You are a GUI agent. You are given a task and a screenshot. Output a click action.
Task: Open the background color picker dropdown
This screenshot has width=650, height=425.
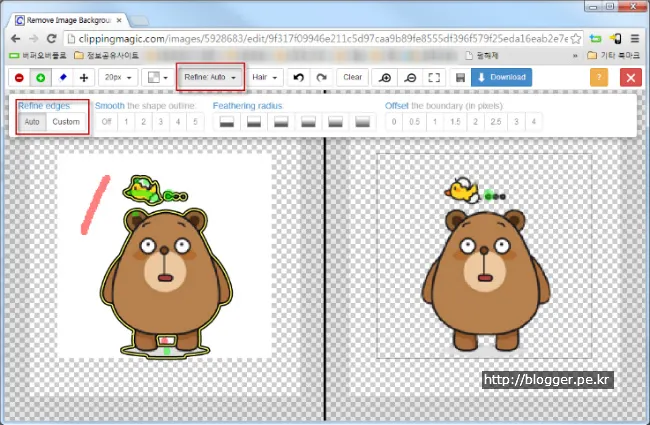coord(156,77)
